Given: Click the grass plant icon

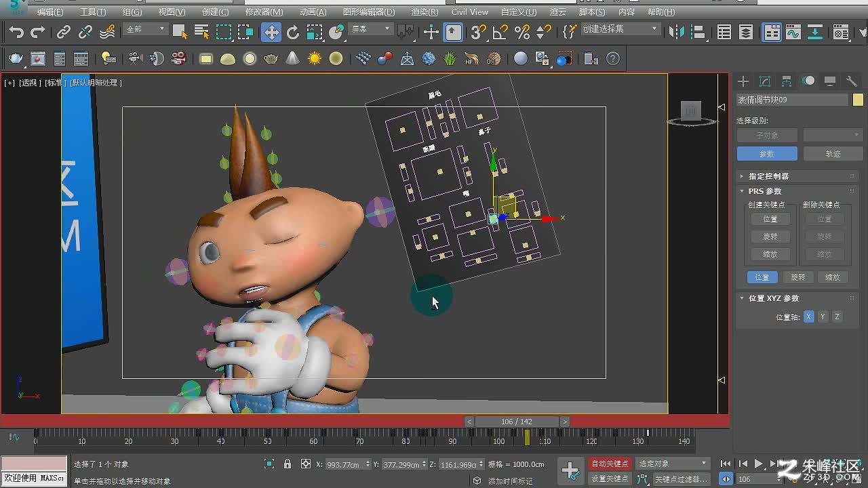Looking at the screenshot, I should [x=450, y=59].
